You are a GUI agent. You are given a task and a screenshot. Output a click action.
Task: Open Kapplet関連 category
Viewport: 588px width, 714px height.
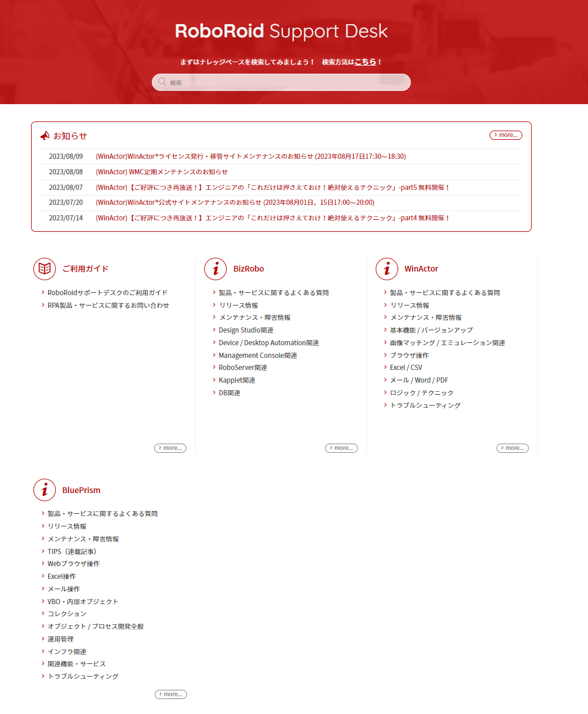(x=237, y=380)
